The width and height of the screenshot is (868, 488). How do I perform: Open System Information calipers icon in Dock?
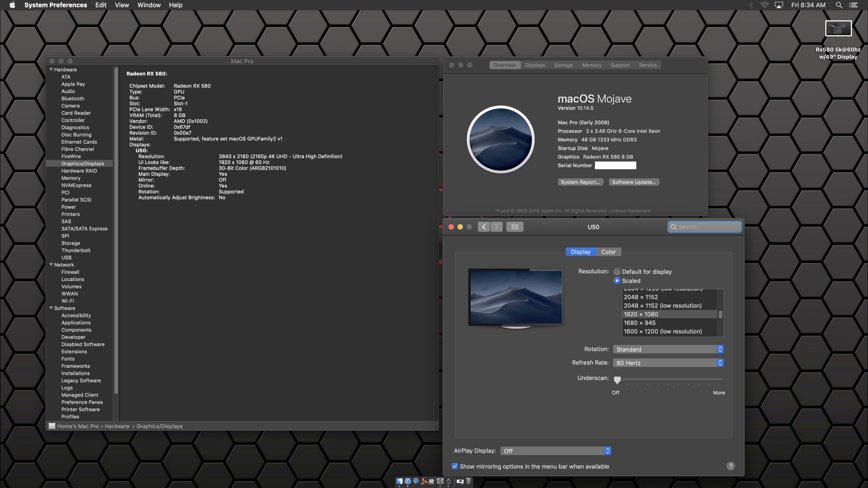click(448, 481)
